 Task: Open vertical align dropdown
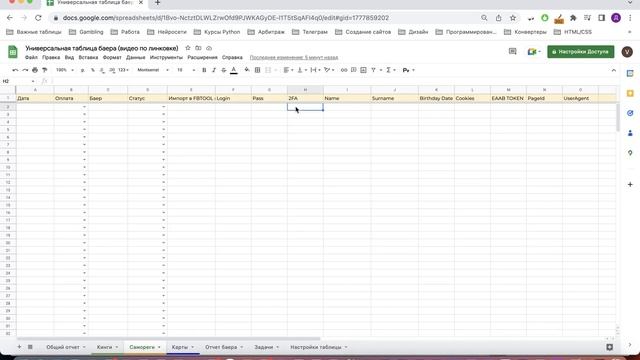point(302,70)
